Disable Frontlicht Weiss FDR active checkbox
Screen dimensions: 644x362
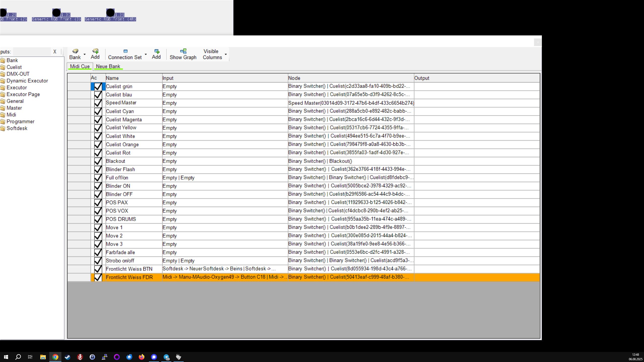click(x=98, y=277)
